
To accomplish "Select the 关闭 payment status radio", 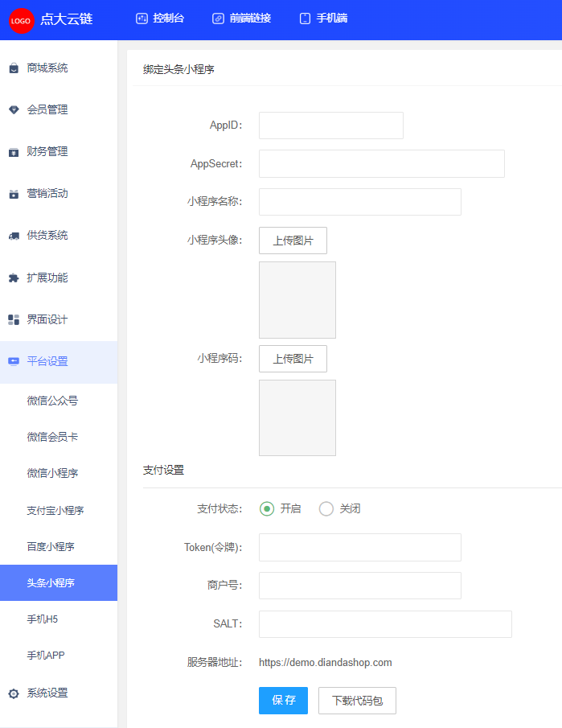I will click(x=326, y=509).
